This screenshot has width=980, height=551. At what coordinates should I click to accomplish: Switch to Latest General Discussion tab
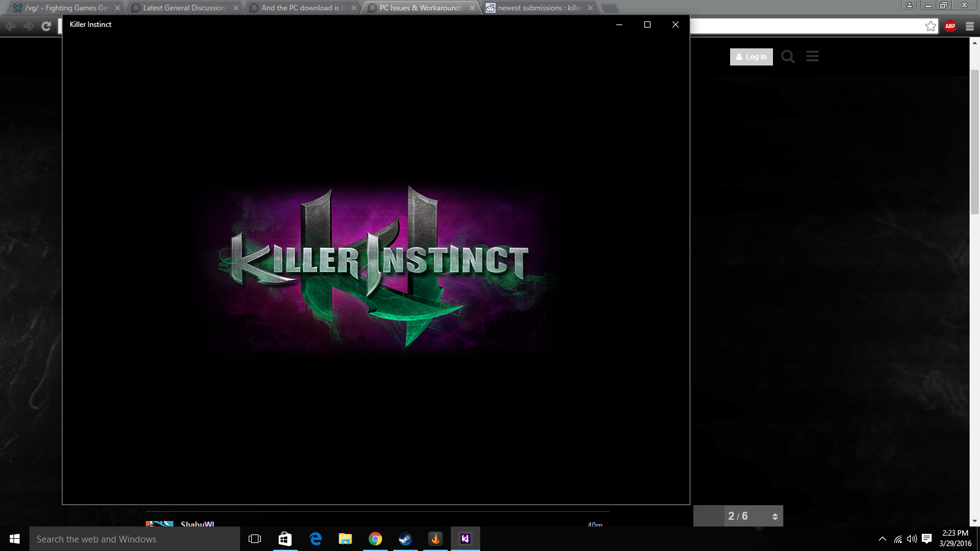[184, 8]
